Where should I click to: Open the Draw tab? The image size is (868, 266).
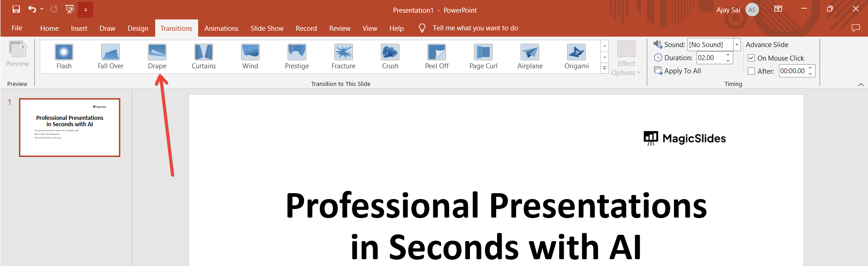pyautogui.click(x=107, y=28)
